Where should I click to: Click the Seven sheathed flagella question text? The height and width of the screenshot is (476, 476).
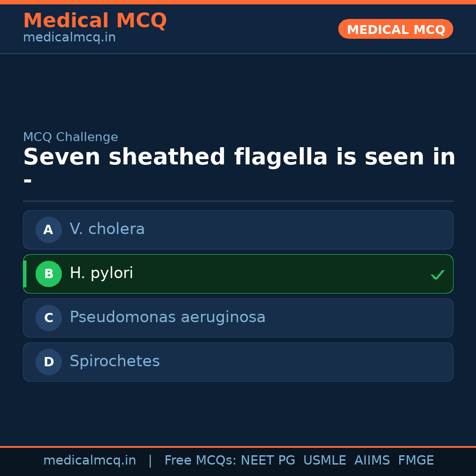(239, 157)
